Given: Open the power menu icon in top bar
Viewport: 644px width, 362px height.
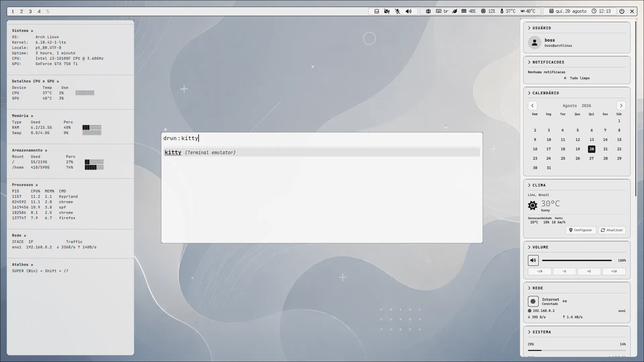Looking at the screenshot, I should coord(622,11).
